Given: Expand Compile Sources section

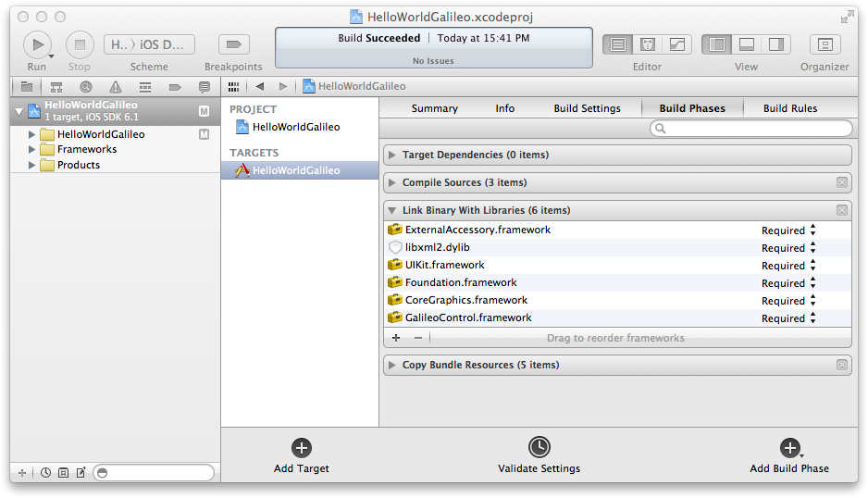Looking at the screenshot, I should [392, 182].
